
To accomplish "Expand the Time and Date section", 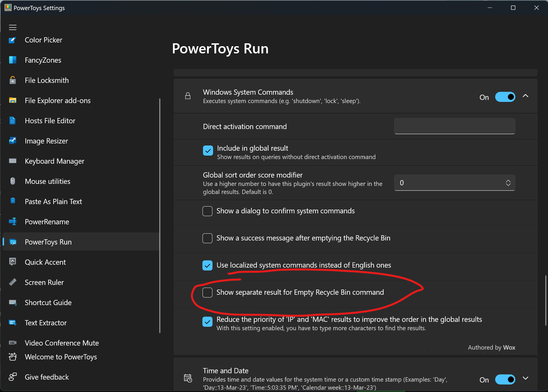I will click(525, 378).
